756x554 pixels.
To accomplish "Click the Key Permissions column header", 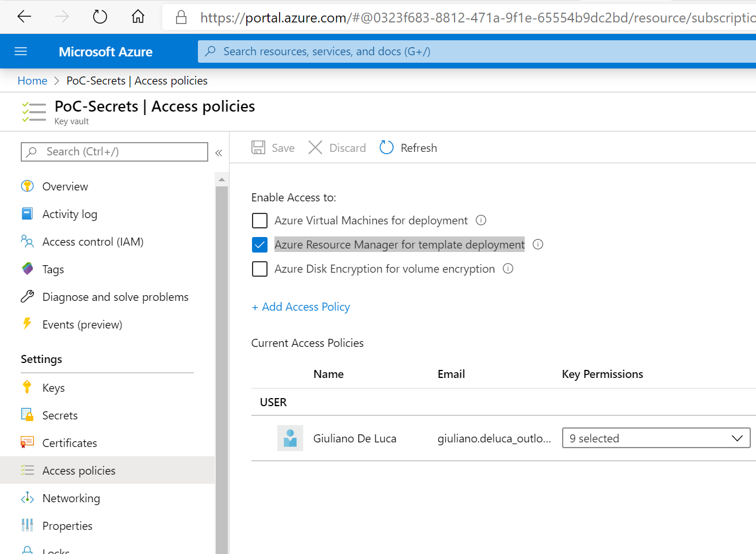I will [602, 374].
